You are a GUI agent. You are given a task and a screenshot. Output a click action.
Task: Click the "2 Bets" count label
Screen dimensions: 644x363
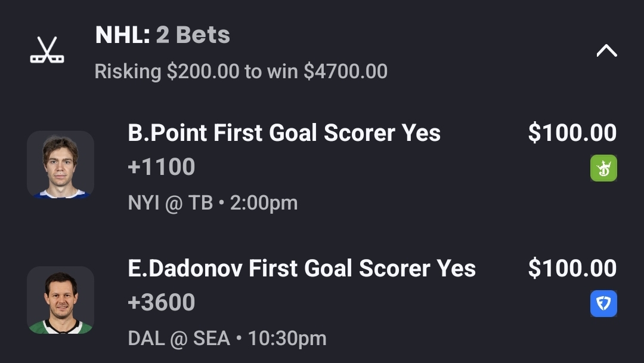[x=193, y=35]
